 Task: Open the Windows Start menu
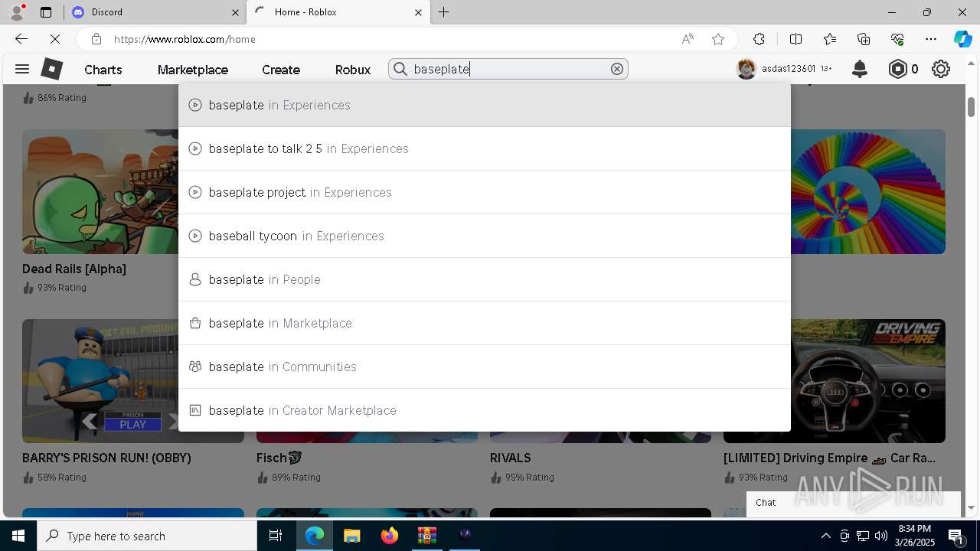(18, 536)
